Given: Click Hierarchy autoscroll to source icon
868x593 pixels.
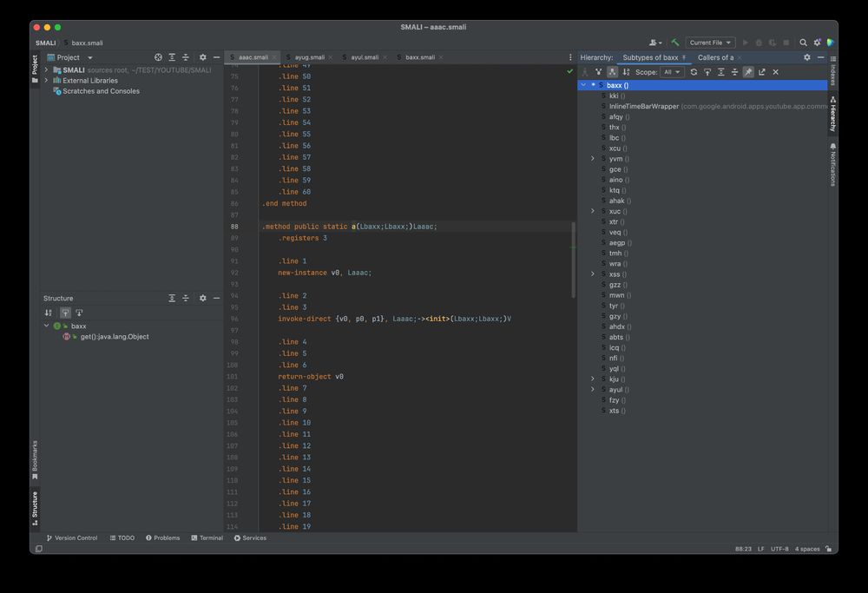Looking at the screenshot, I should pyautogui.click(x=707, y=72).
